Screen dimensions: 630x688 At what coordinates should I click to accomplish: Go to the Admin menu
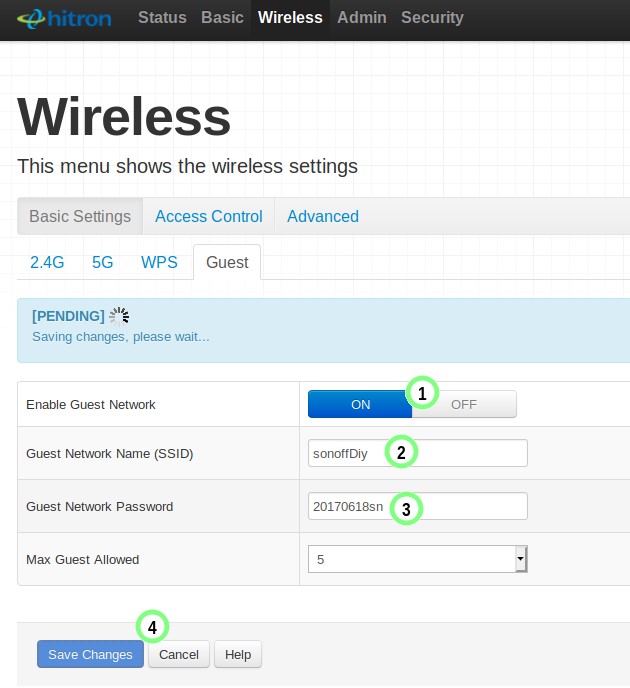(x=361, y=18)
